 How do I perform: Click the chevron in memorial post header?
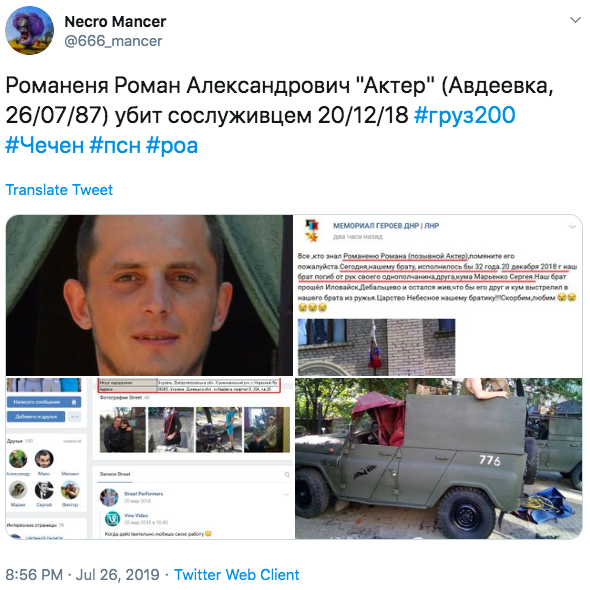(x=572, y=227)
